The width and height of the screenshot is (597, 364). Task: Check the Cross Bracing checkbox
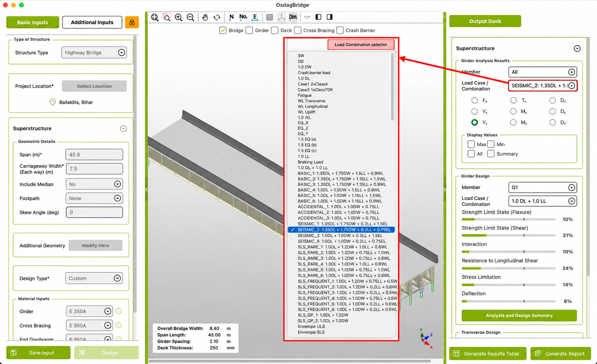point(298,30)
